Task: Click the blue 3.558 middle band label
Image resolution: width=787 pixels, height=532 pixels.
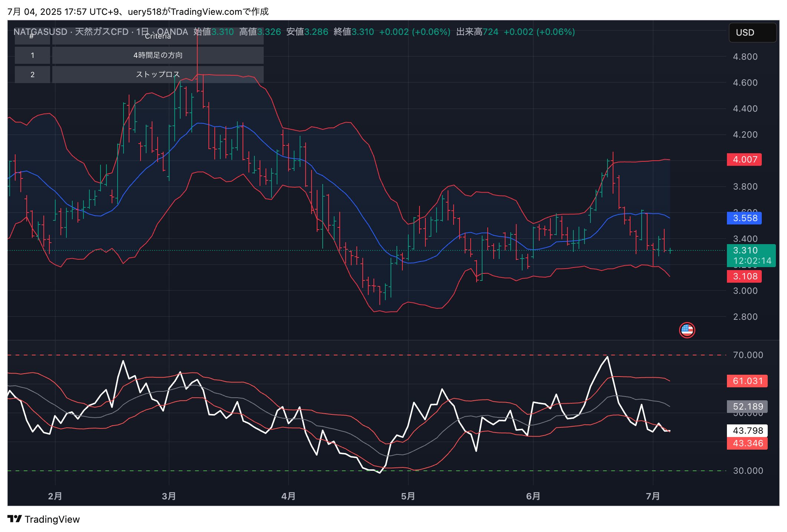Action: [744, 218]
